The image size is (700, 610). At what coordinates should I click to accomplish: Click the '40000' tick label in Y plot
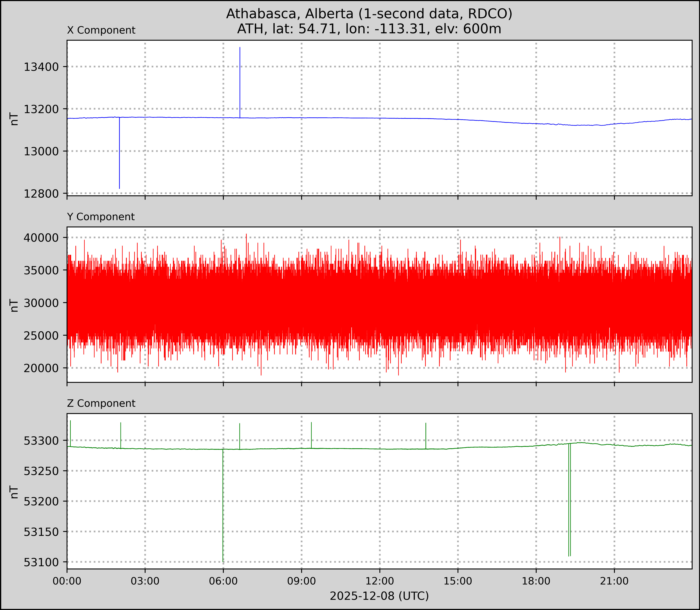coord(41,238)
